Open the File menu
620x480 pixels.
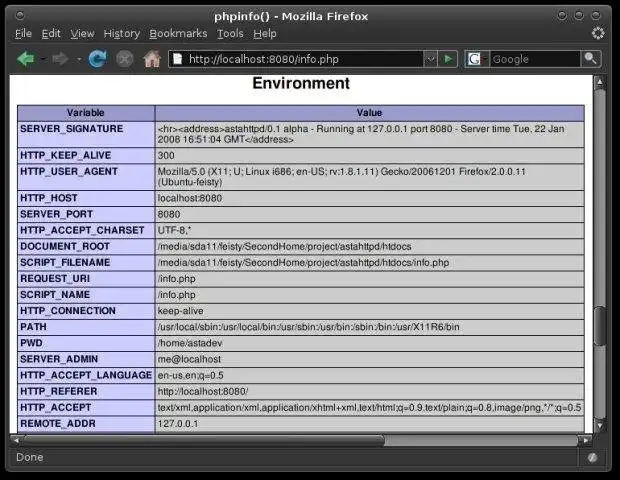(23, 34)
